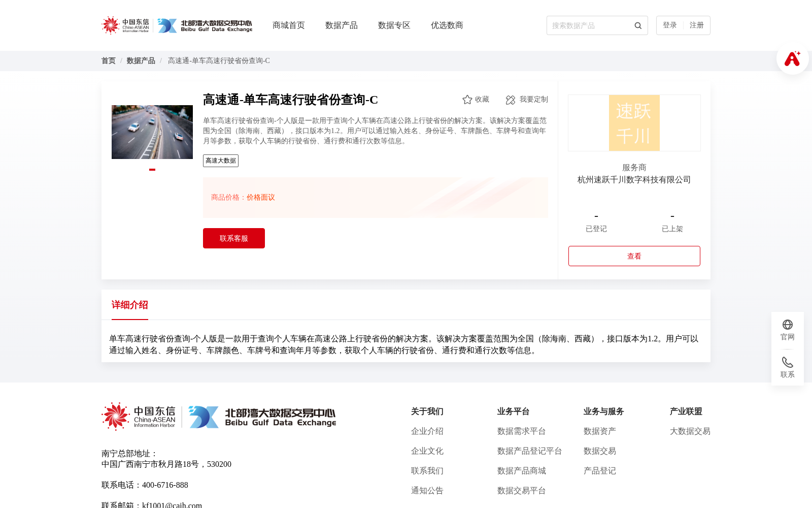Click the 已登记 count label
Viewport: 812px width, 508px height.
click(596, 229)
